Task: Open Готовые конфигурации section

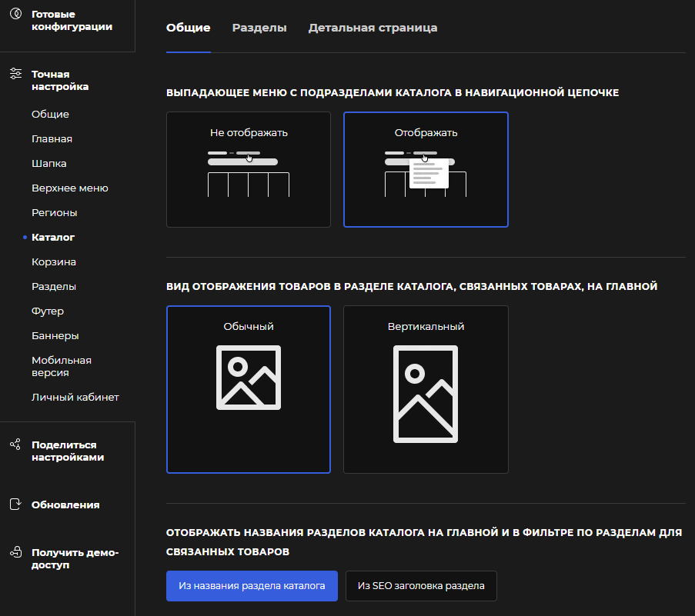Action: [72, 20]
